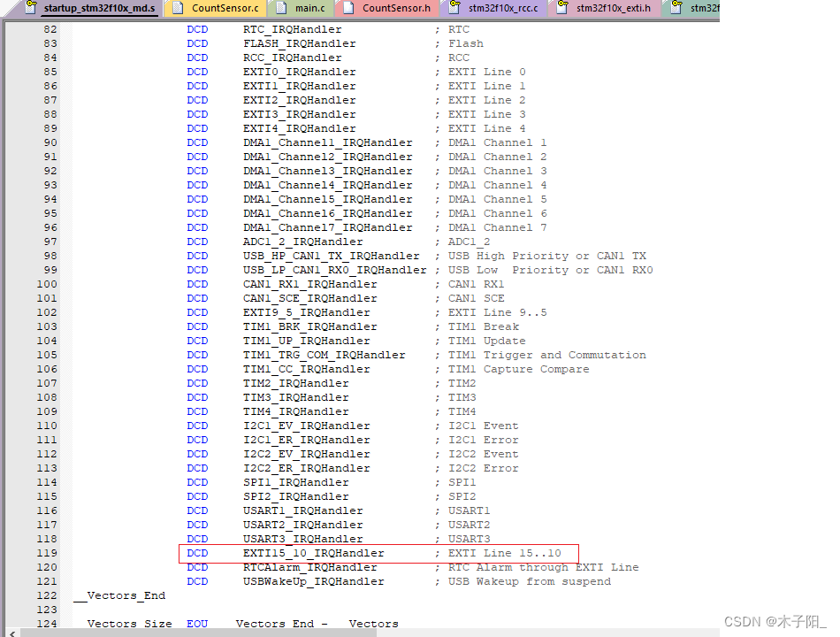Click EXTI0_IRQHandler on line 85

tap(300, 72)
